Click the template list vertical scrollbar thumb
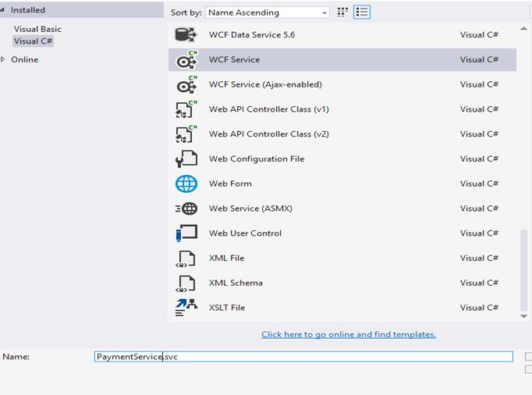This screenshot has width=532, height=395. coord(523,269)
